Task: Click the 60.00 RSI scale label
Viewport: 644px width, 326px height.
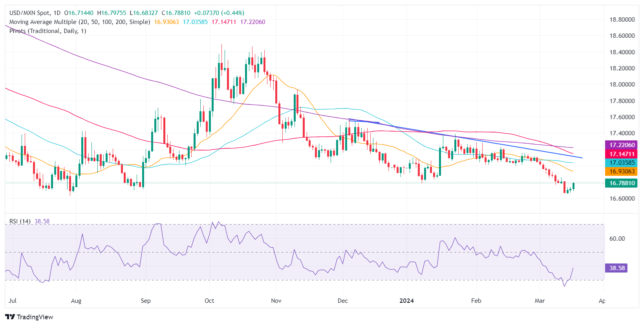Action: pos(617,239)
